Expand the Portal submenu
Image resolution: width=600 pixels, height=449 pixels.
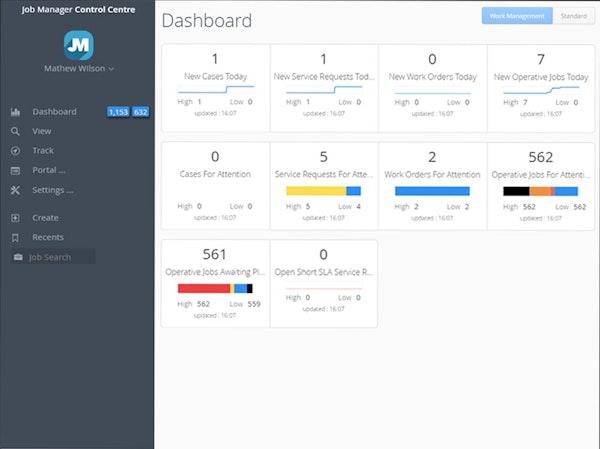pyautogui.click(x=48, y=170)
